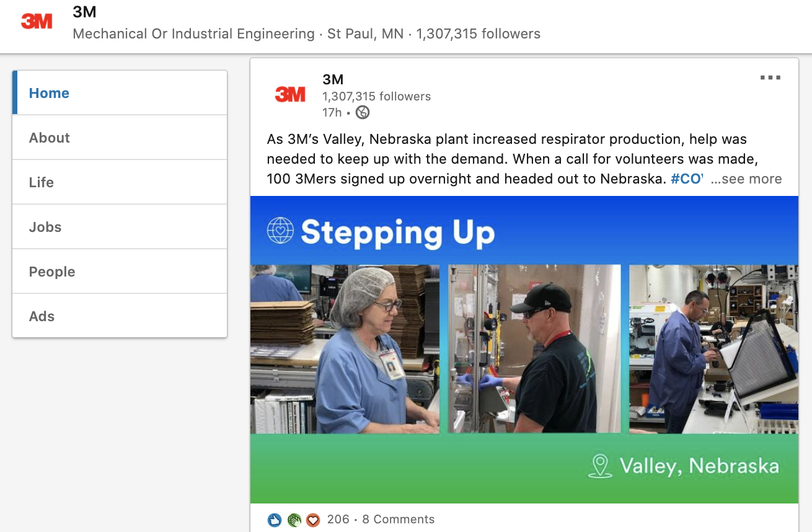Click the photo of the man in a black cap
This screenshot has width=812, height=532.
coord(534,349)
